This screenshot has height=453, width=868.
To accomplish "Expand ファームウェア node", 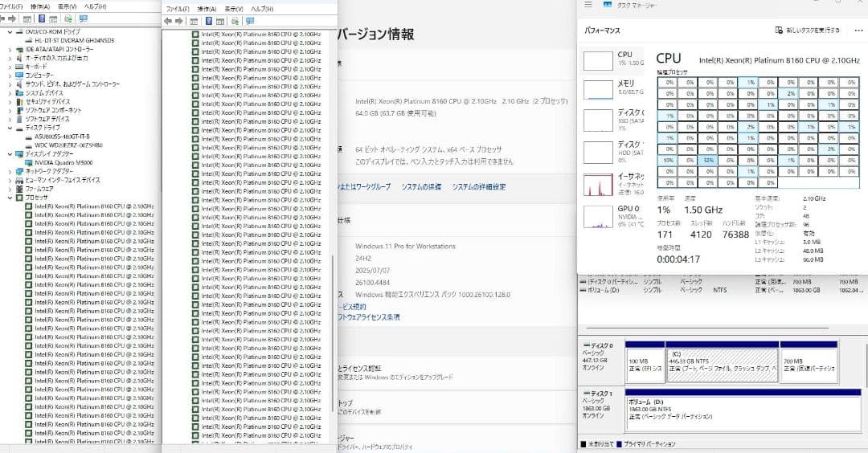I will point(10,189).
